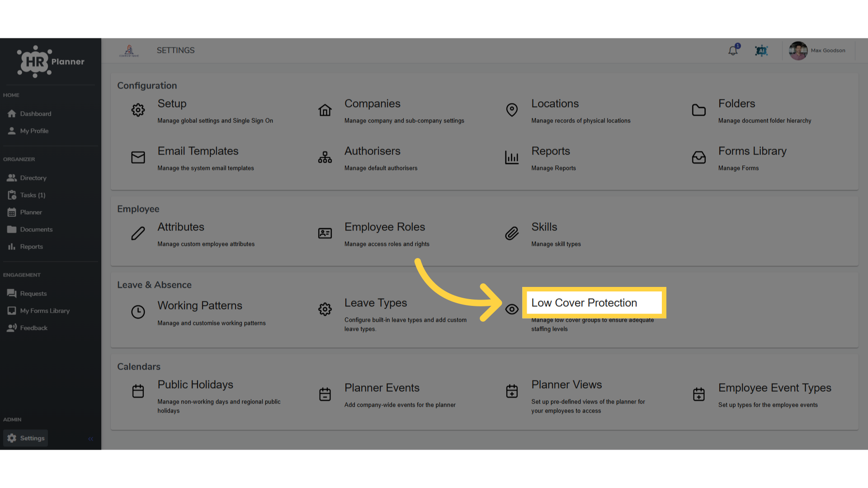Screen dimensions: 868x488
Task: Click the Setup gear icon
Action: tap(138, 110)
